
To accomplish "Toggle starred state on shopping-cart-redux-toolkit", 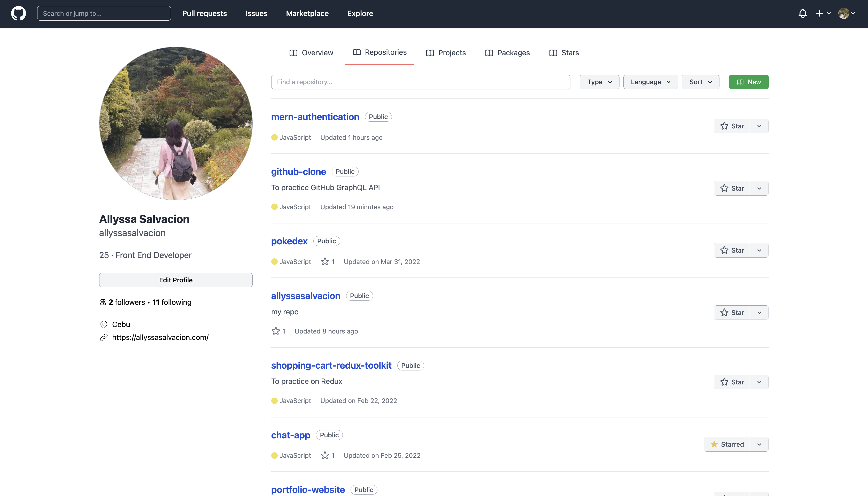I will point(732,382).
